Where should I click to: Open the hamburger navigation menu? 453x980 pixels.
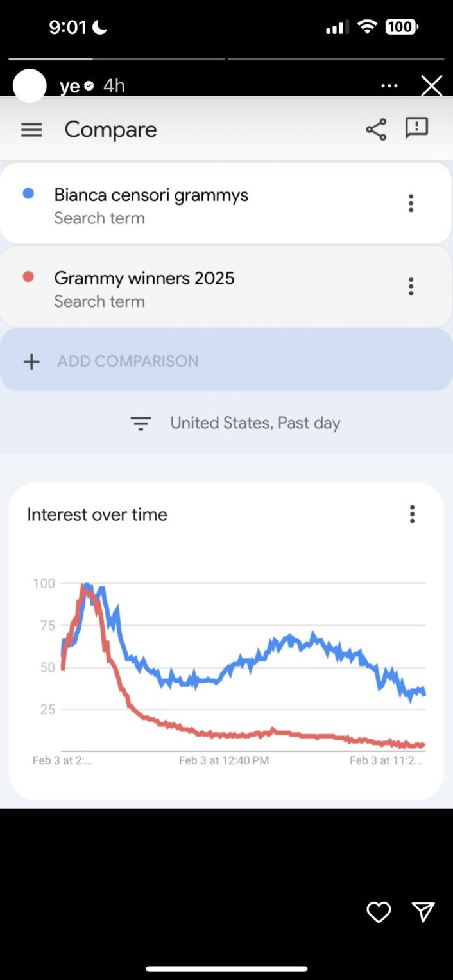31,130
